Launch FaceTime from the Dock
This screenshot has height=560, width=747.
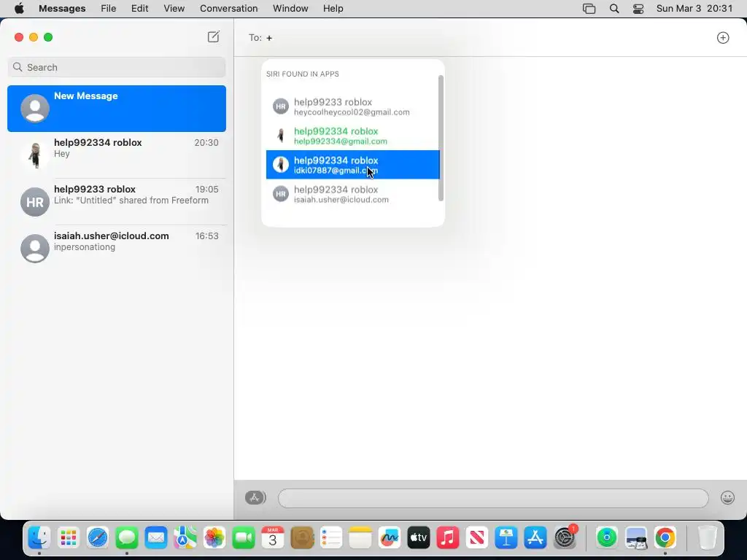pos(244,538)
